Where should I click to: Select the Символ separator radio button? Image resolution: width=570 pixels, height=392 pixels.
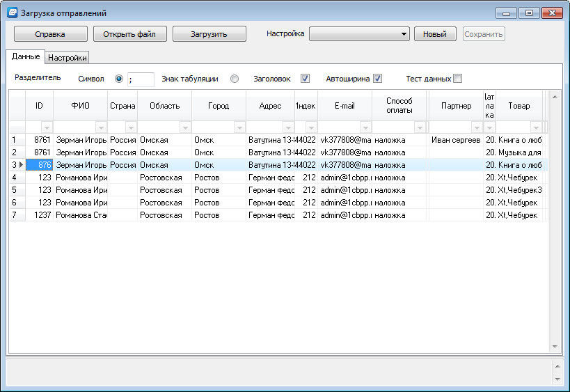pyautogui.click(x=118, y=79)
